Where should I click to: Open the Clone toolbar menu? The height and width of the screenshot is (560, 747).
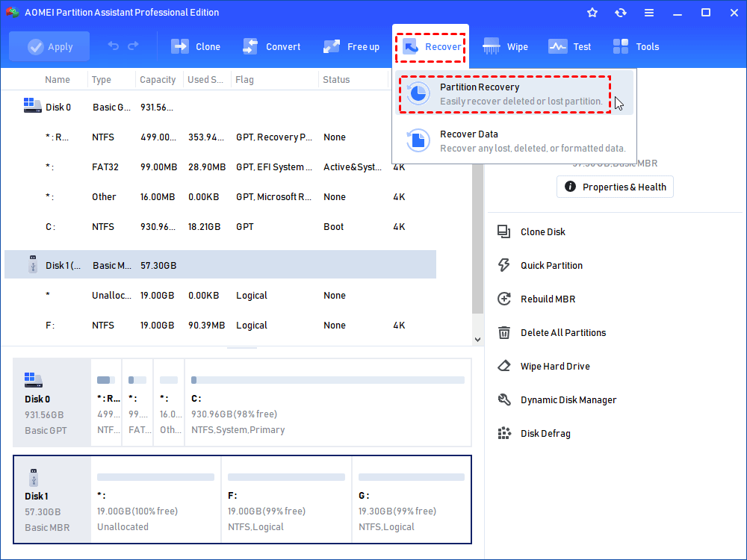(196, 46)
